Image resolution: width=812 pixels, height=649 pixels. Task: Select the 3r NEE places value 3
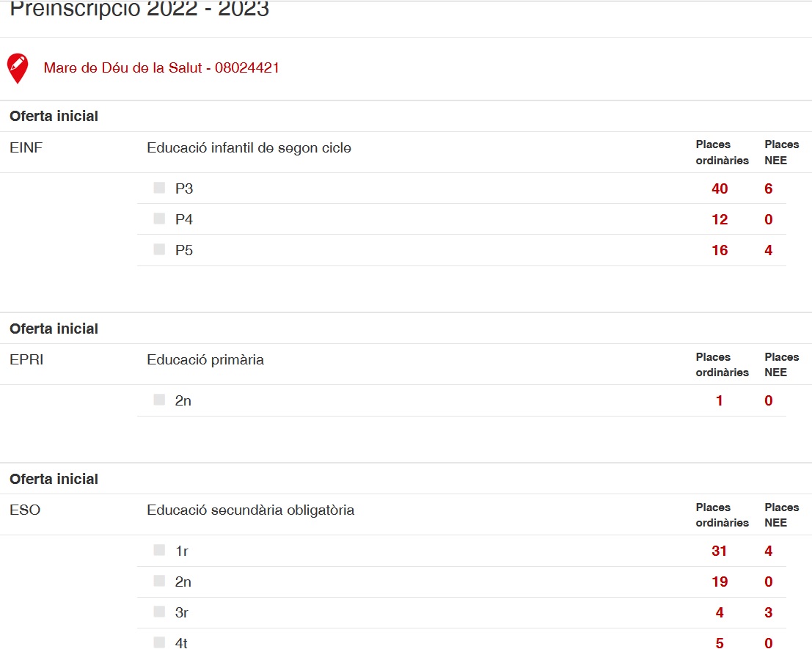tap(768, 612)
